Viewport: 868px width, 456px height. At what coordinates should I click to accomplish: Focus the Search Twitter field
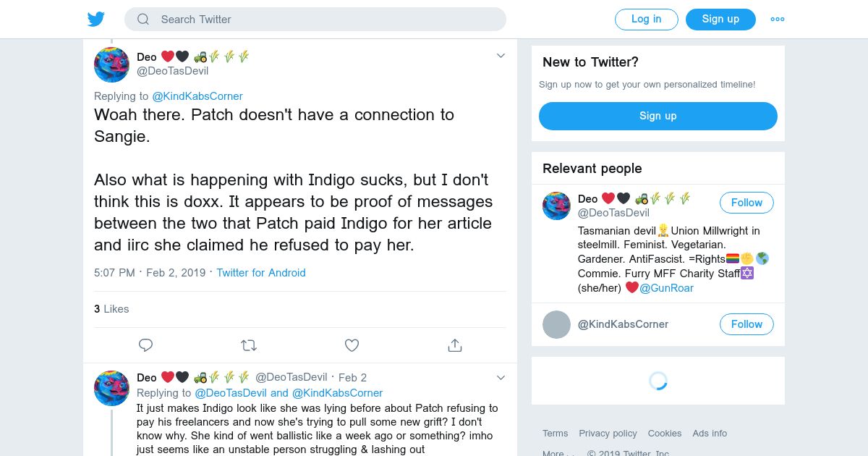(325, 20)
